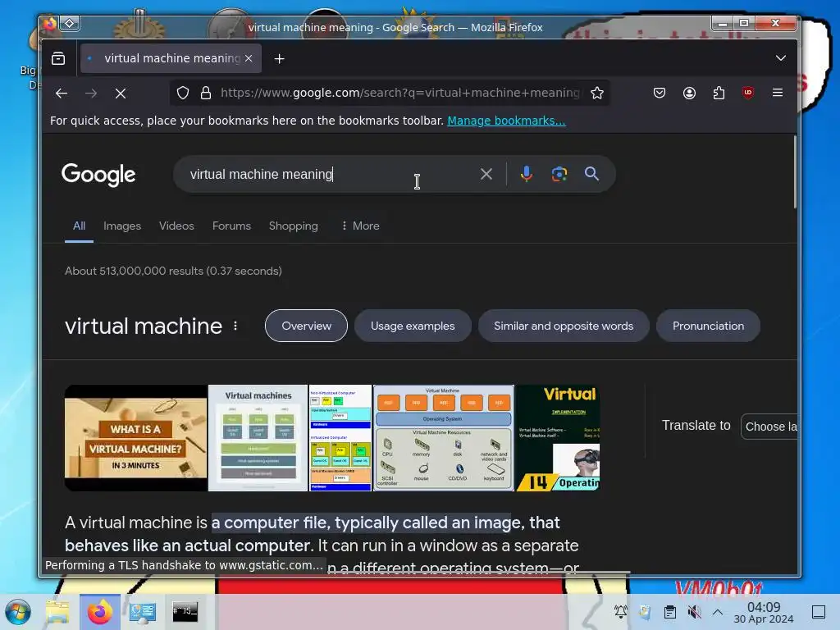This screenshot has width=840, height=630.
Task: Select the All results tab
Action: (x=79, y=226)
